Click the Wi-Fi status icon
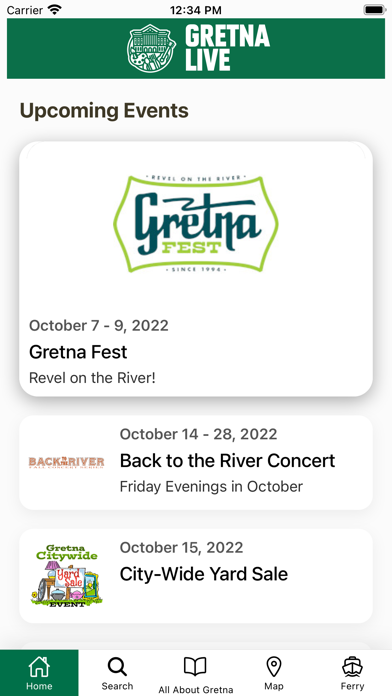The width and height of the screenshot is (392, 696). point(55,9)
